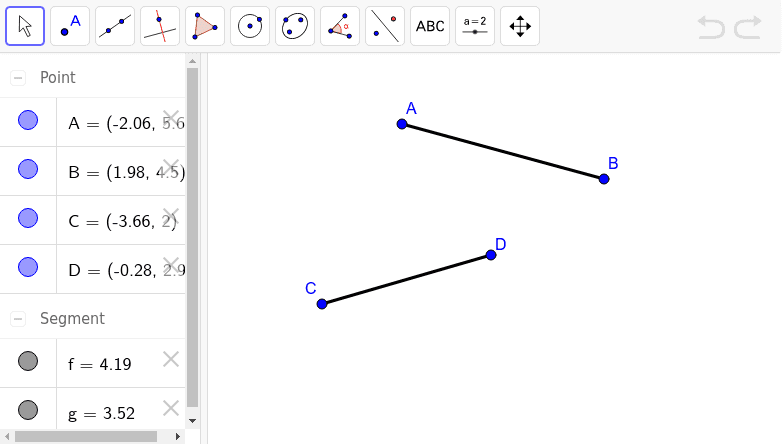Select the Ellipse conic tool

[x=295, y=26]
